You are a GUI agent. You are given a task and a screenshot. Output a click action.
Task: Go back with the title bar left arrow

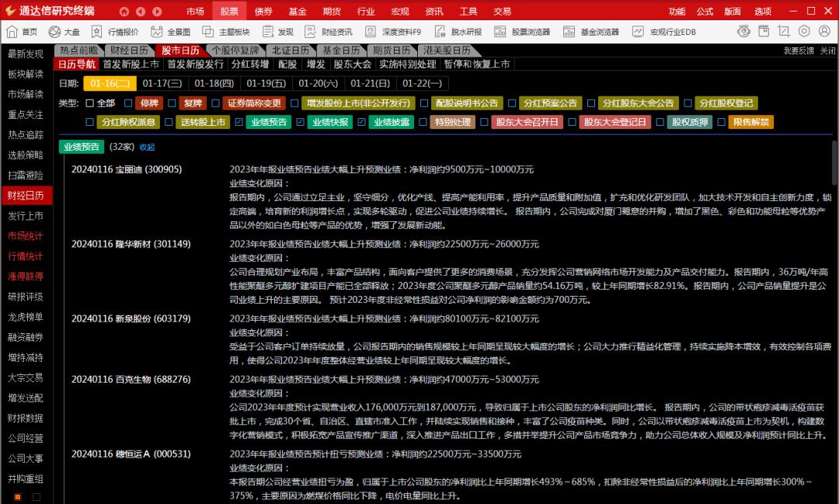tap(141, 11)
